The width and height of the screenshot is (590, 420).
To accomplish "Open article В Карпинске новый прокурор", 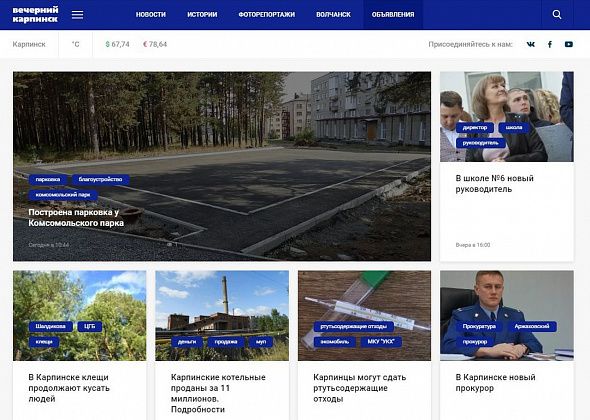I will click(495, 383).
